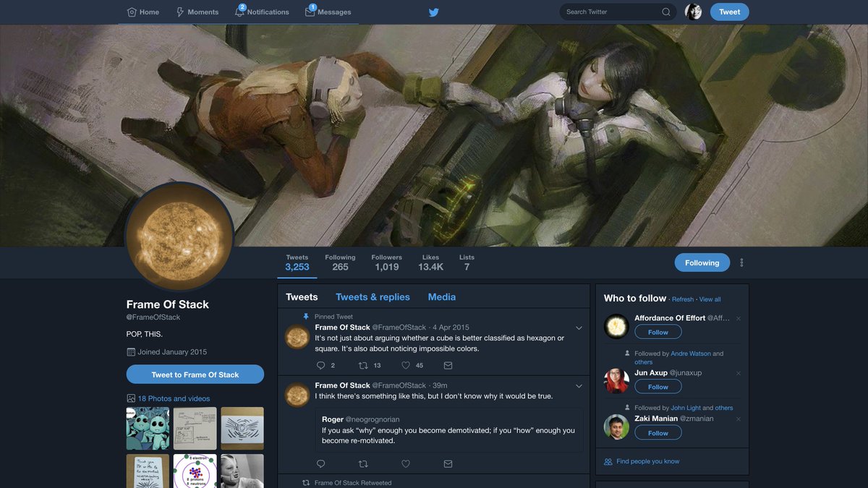Expand pinned tweet options chevron
Image resolution: width=868 pixels, height=488 pixels.
579,328
